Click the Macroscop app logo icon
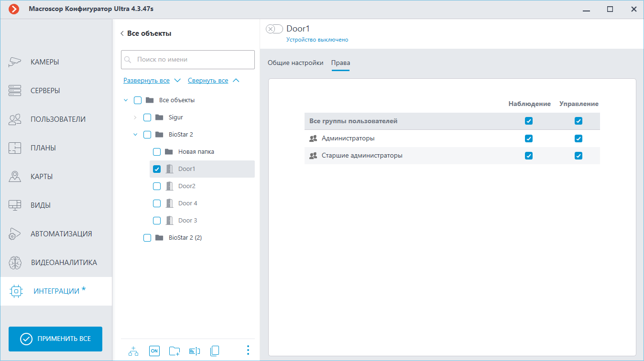 (14, 9)
